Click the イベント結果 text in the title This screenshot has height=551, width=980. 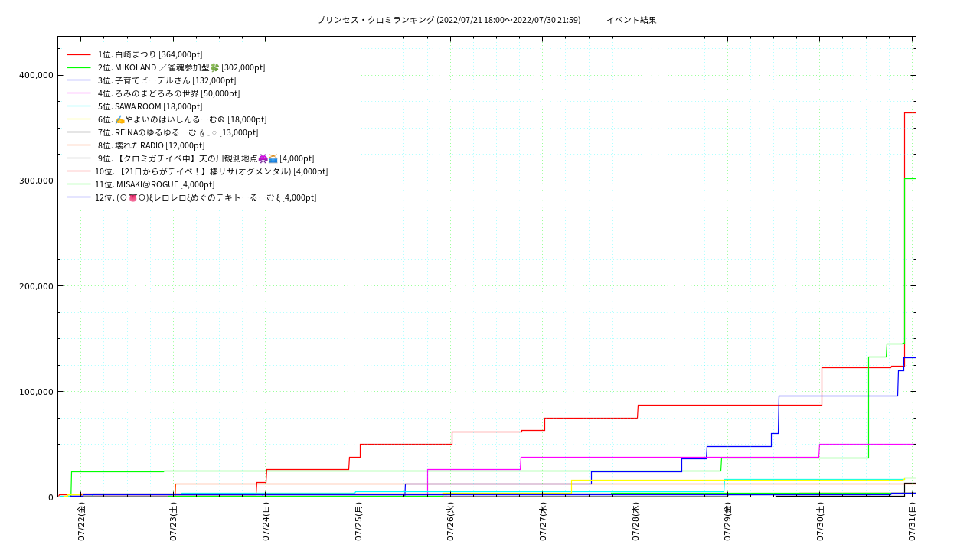coord(631,20)
